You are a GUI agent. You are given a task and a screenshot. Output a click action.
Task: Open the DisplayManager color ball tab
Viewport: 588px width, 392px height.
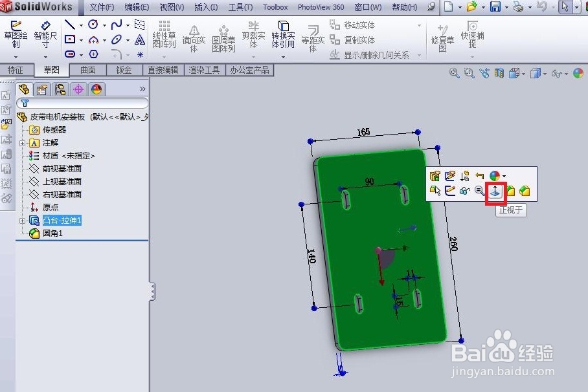[x=96, y=89]
